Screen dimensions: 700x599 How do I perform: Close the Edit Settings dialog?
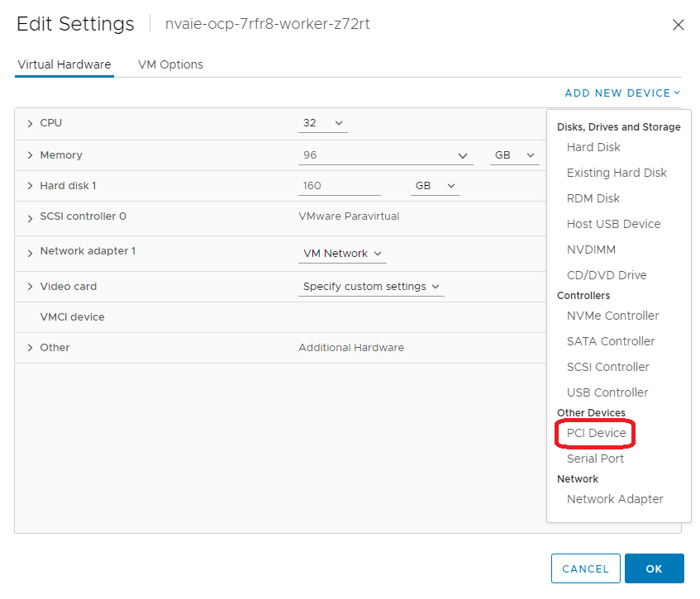pos(678,25)
